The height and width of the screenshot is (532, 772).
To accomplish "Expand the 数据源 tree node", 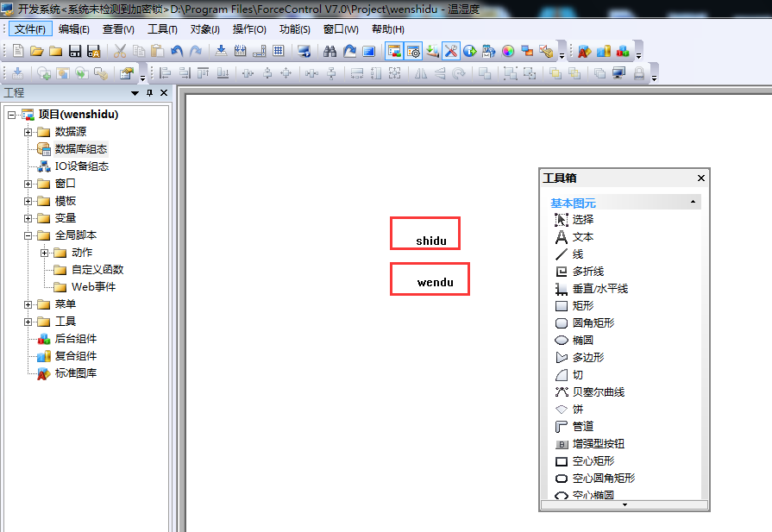I will [x=28, y=132].
